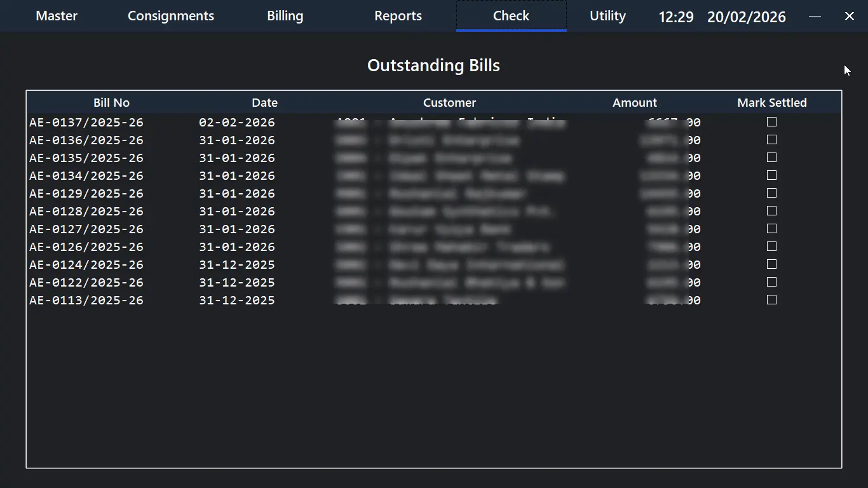Mark bill AE-0134/2025-26 as settled
868x488 pixels.
click(x=771, y=175)
